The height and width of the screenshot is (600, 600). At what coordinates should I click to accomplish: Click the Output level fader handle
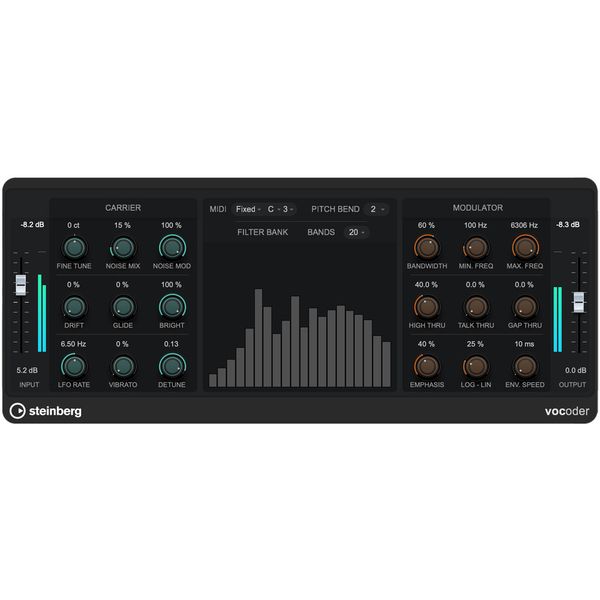tap(579, 302)
